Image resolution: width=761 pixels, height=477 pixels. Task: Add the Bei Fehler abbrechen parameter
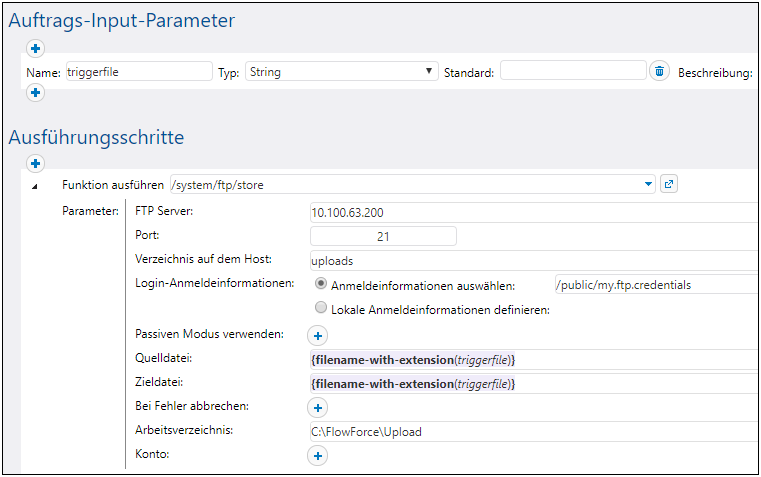(x=317, y=407)
